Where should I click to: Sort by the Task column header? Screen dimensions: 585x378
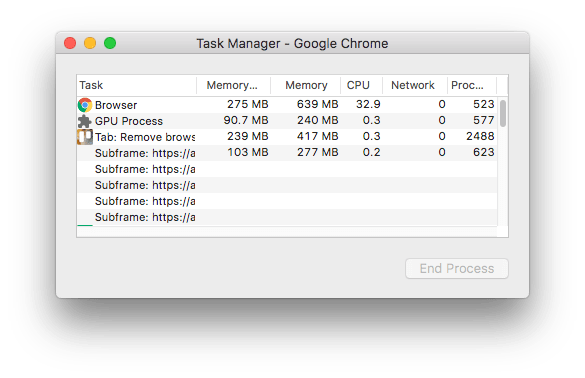point(136,85)
